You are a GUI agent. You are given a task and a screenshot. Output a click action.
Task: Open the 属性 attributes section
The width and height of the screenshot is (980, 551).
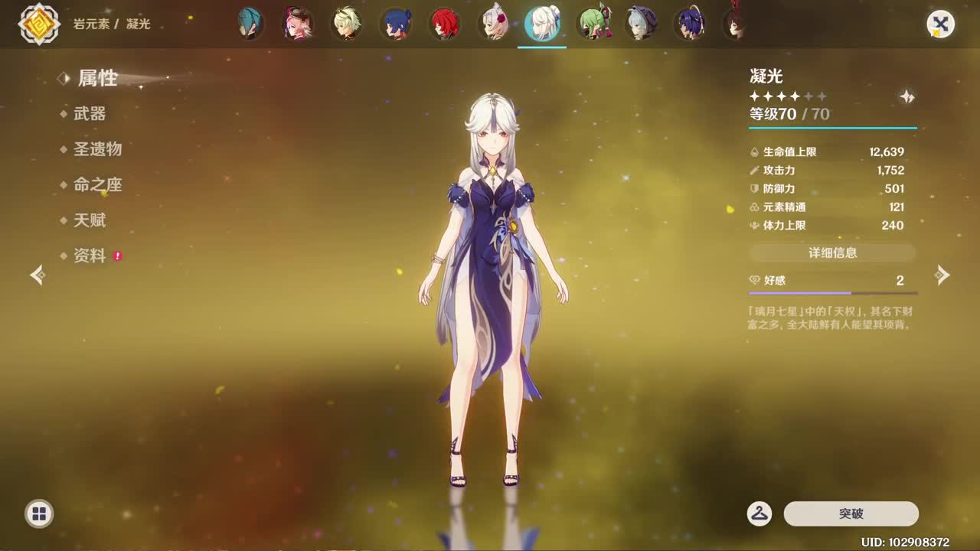coord(97,78)
